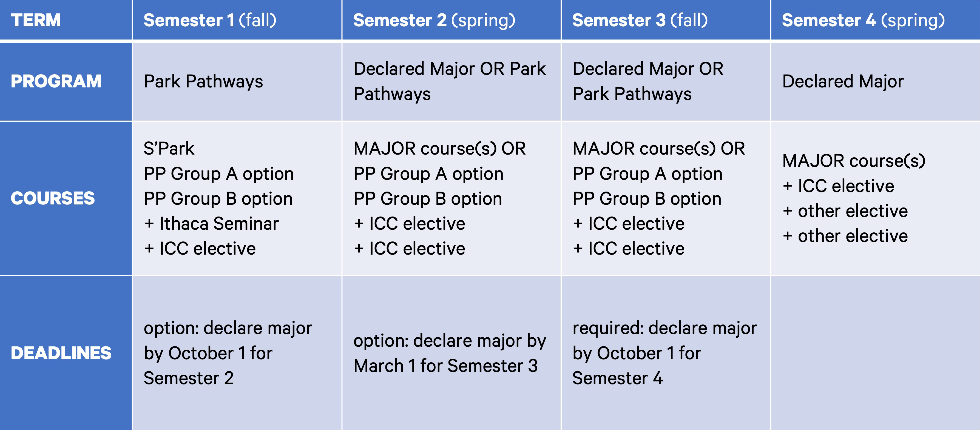Click the TERM header cell
The width and height of the screenshot is (980, 430).
pyautogui.click(x=66, y=20)
